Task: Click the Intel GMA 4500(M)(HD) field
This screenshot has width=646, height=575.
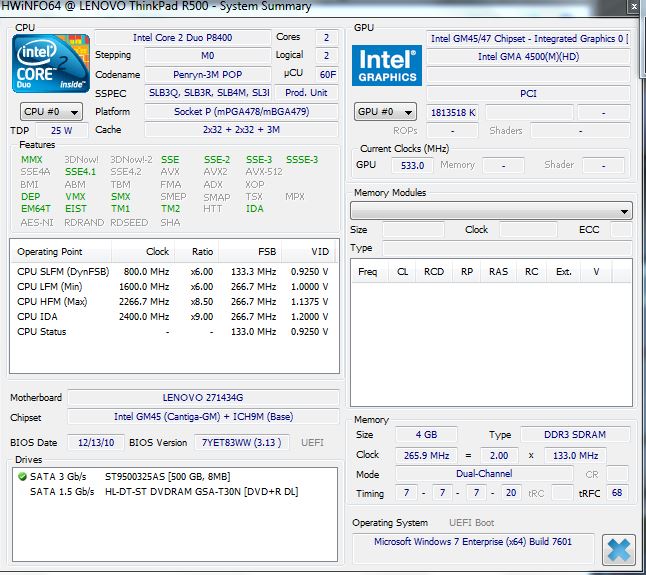Action: click(528, 57)
